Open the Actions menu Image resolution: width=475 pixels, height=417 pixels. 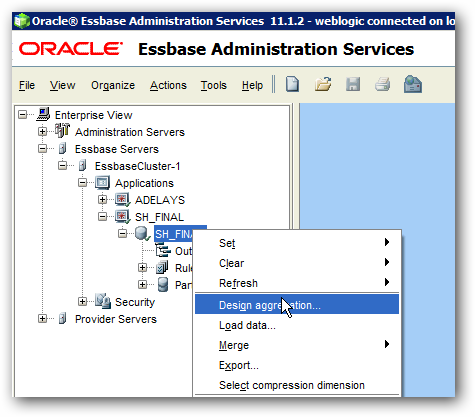[168, 85]
